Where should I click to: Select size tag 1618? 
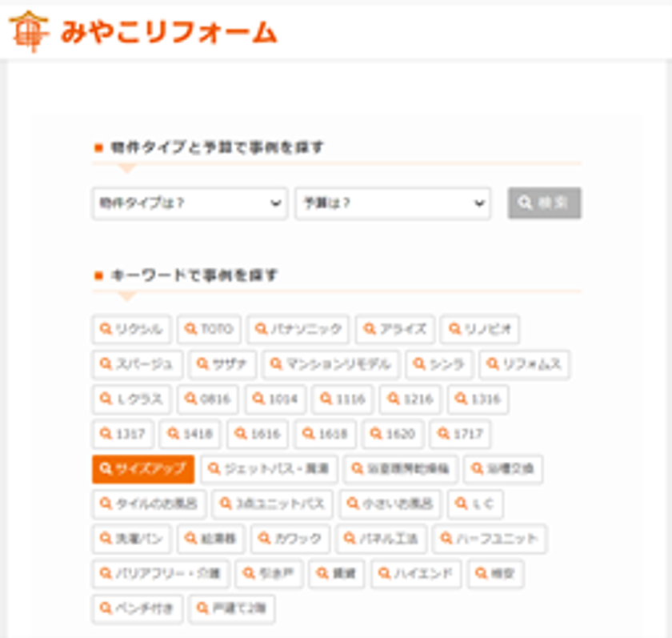(326, 434)
